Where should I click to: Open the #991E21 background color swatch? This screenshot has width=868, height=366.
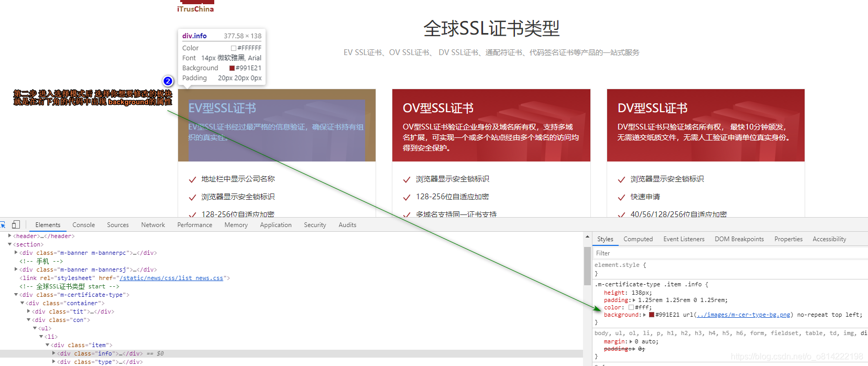[652, 315]
